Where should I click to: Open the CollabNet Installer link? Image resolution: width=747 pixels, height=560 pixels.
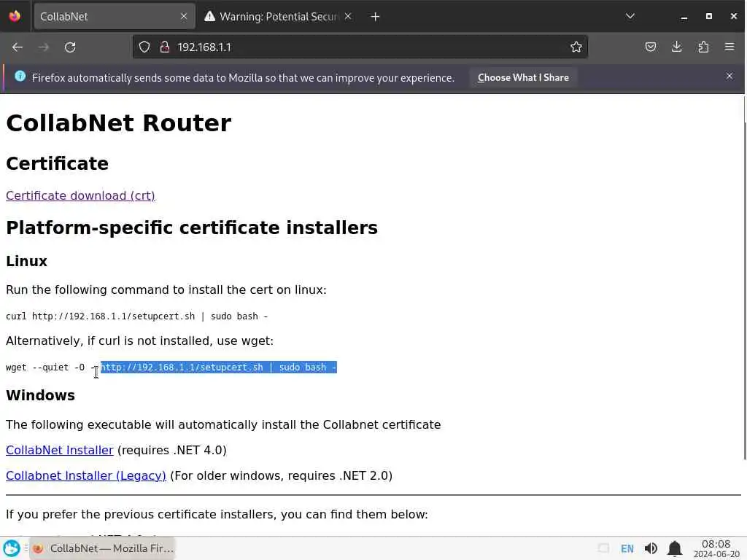[60, 450]
